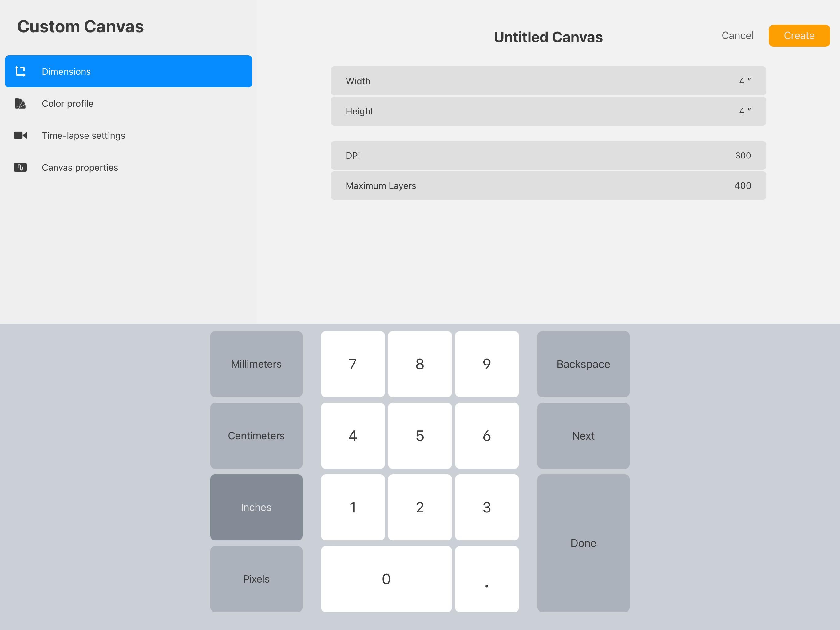The height and width of the screenshot is (630, 840).
Task: Rename the Untitled Canvas title
Action: tap(548, 37)
